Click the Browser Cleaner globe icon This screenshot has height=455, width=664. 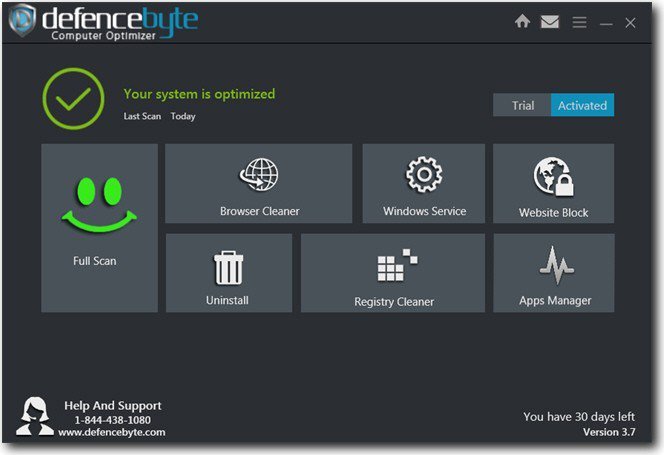259,174
